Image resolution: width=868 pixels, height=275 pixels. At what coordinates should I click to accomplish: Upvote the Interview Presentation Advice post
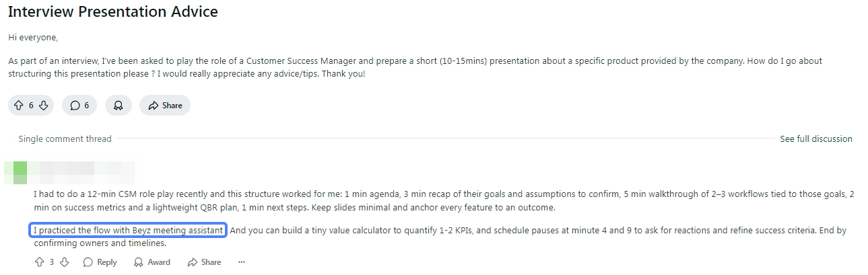[18, 106]
